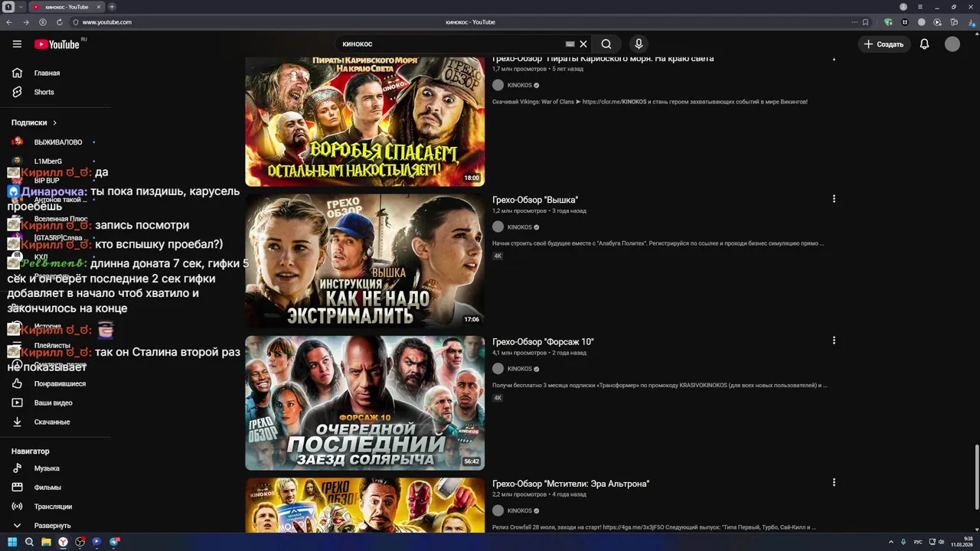Click the 4K badge under the Форсаж 10 video
980x551 pixels.
[498, 398]
